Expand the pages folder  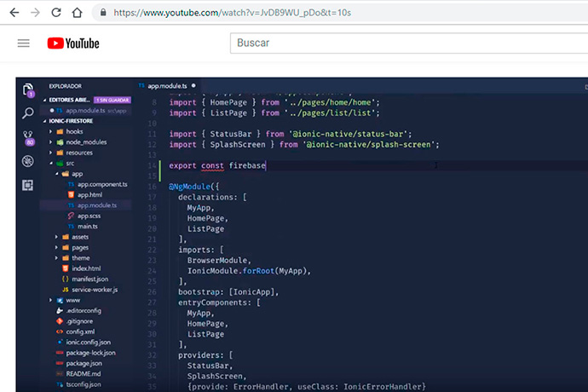click(x=80, y=247)
